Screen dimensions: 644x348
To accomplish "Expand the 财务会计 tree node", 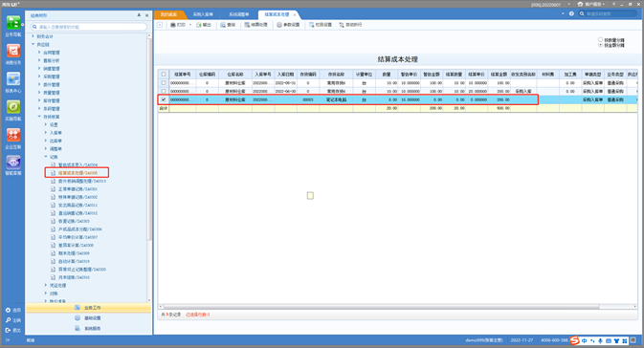I will pos(33,36).
